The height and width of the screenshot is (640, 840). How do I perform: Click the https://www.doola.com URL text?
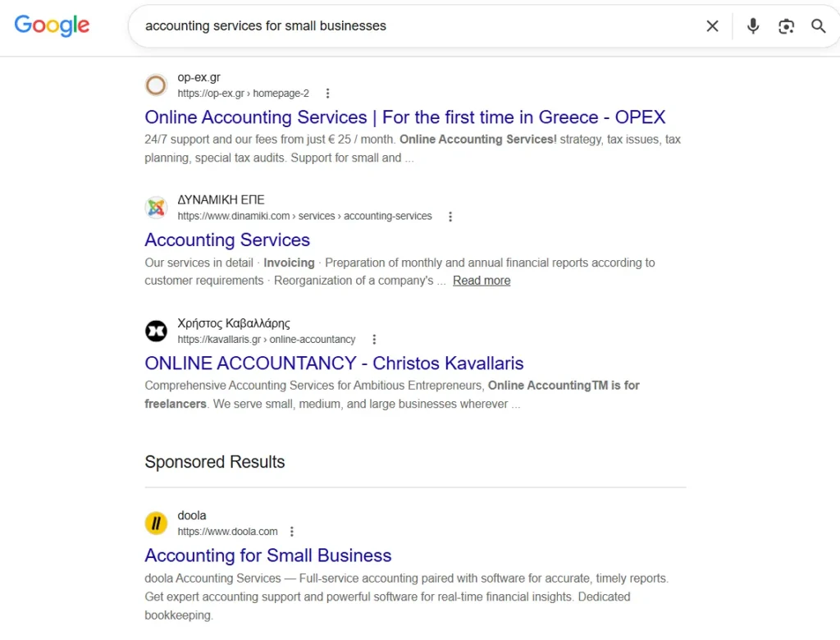pyautogui.click(x=228, y=532)
